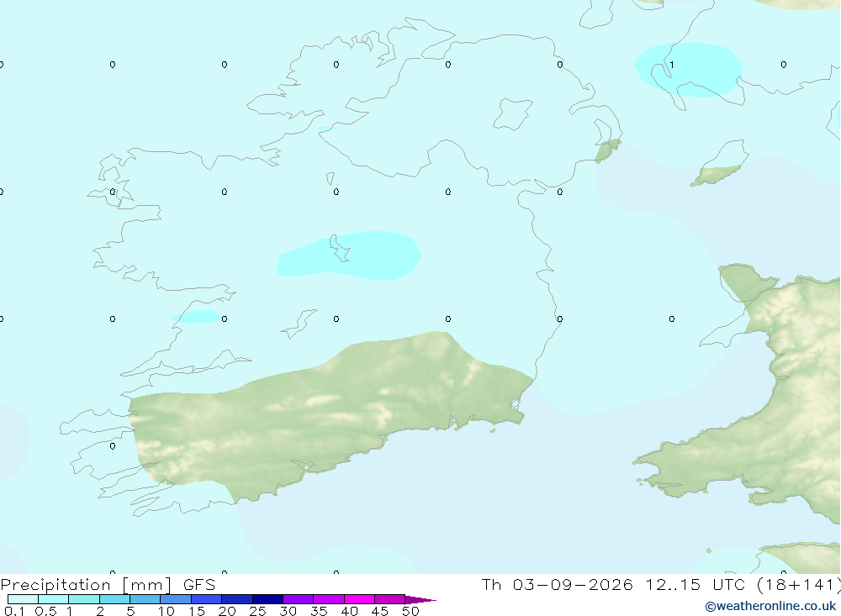Pick the 25–30 mm dark navy legend swatch

coord(267,599)
